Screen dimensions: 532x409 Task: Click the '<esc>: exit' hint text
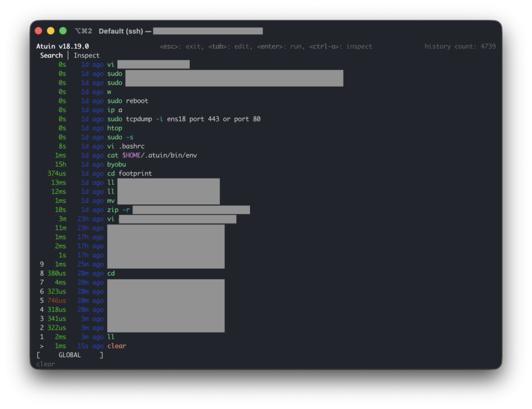[180, 46]
